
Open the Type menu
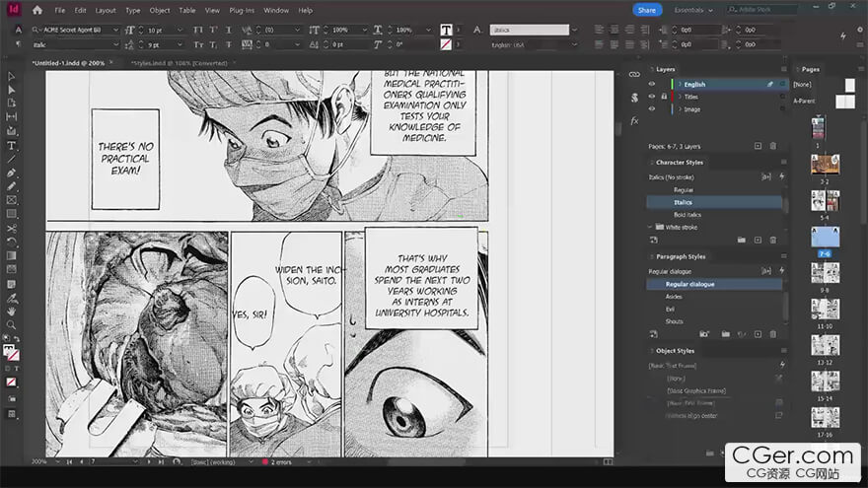pyautogui.click(x=133, y=11)
